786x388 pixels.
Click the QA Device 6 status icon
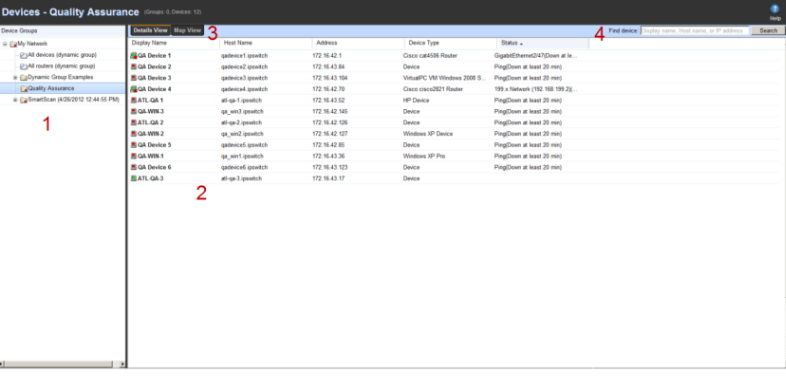pos(133,167)
